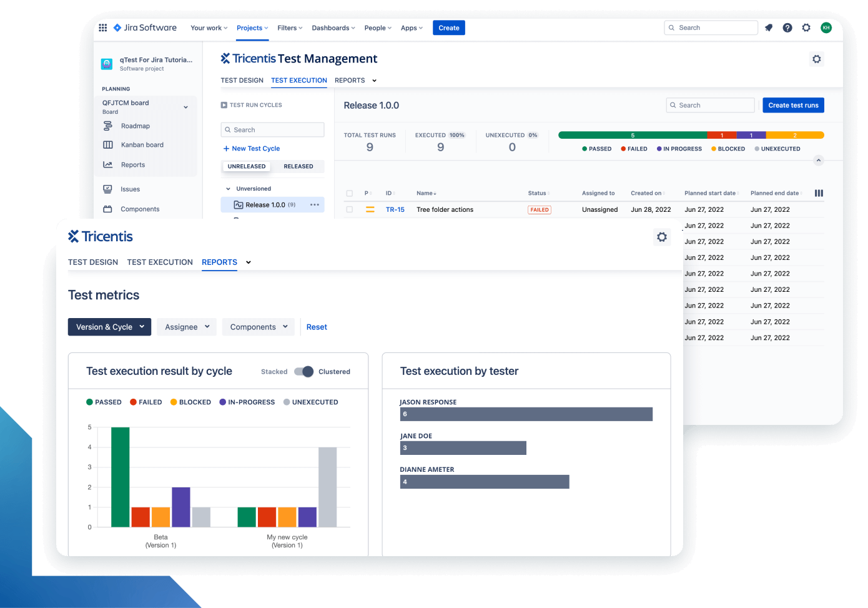
Task: Select the RELEASED toggle option
Action: [298, 166]
